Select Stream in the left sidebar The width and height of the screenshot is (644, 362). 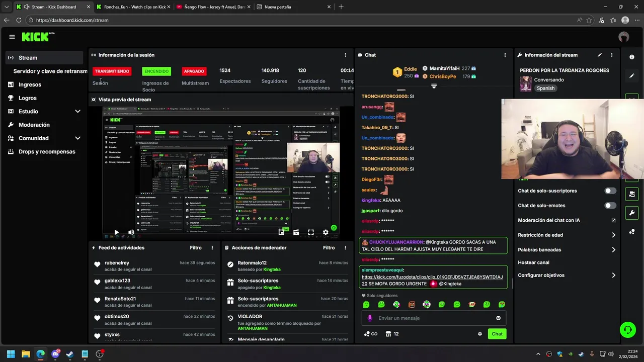click(45, 58)
